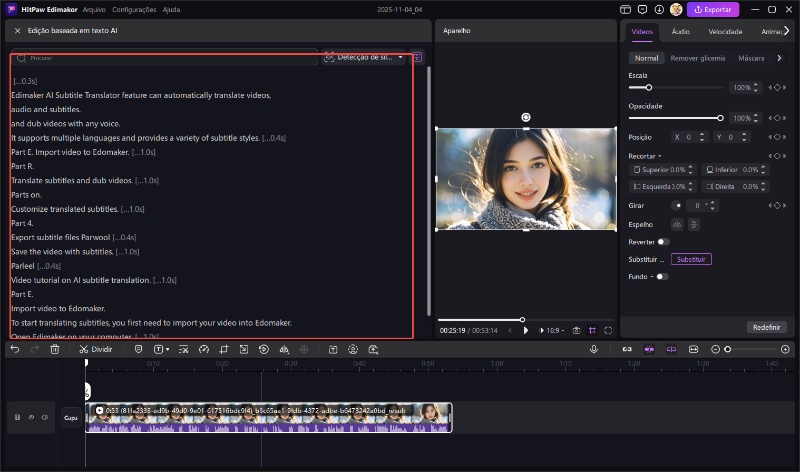Open the silence detection dropdown

click(x=364, y=58)
